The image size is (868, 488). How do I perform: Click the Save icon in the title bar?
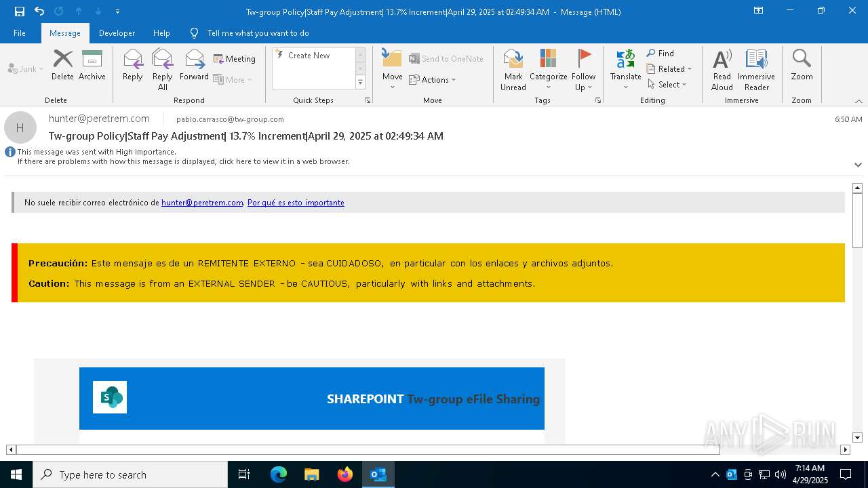pyautogui.click(x=20, y=12)
